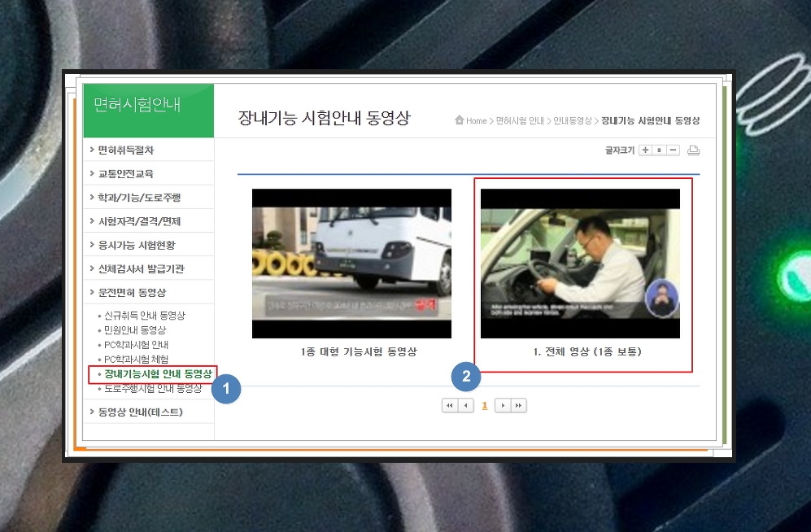Go to last page of pagination

pos(518,405)
